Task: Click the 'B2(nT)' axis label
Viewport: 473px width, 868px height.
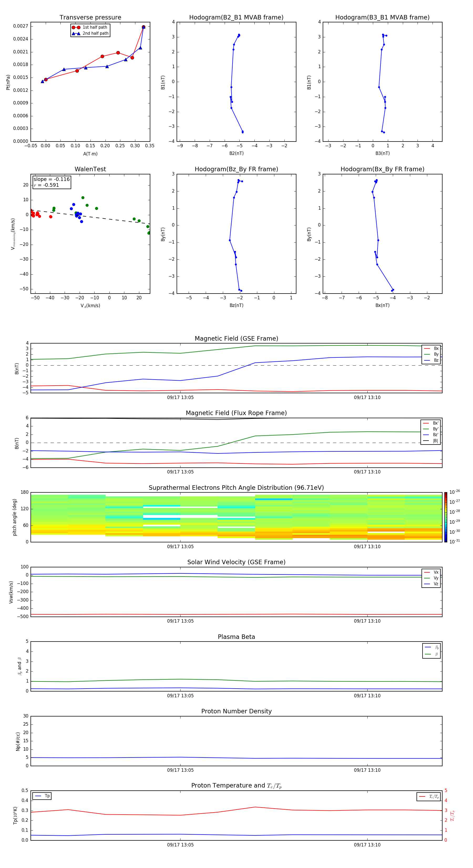Action: [236, 153]
